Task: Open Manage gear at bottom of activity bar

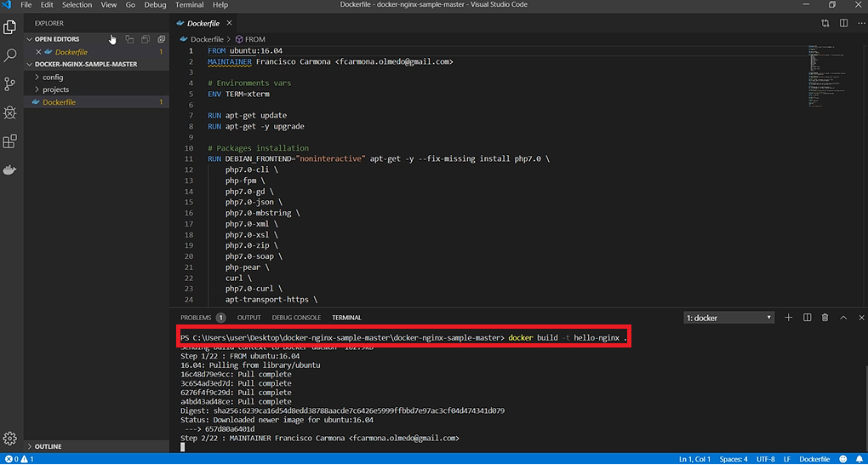Action: [10, 438]
